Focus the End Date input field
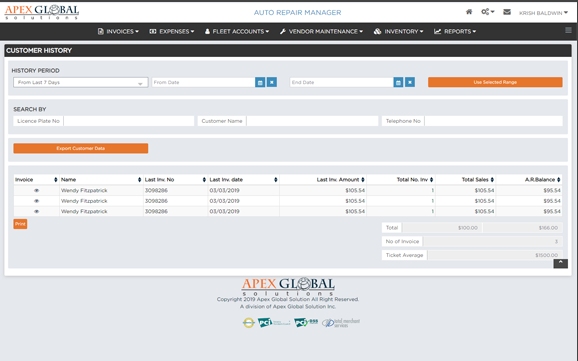 point(341,82)
